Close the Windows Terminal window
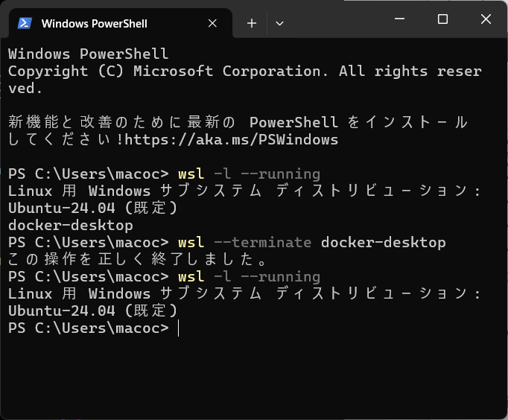 tap(486, 19)
